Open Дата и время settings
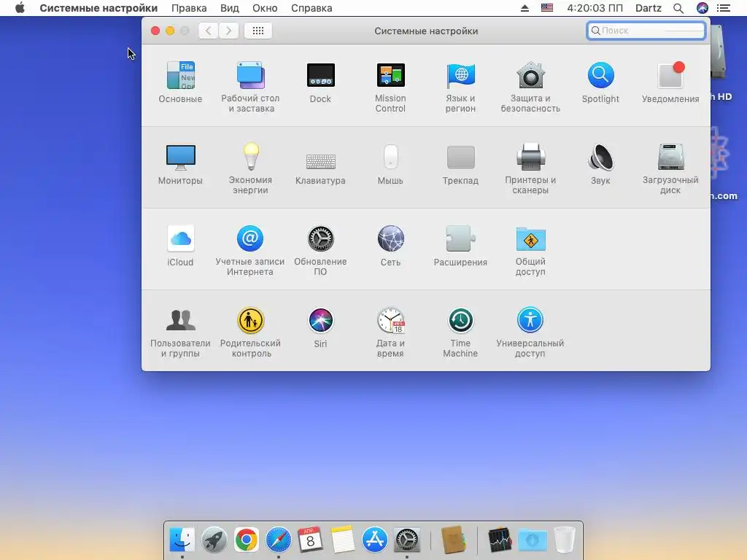 pos(391,332)
